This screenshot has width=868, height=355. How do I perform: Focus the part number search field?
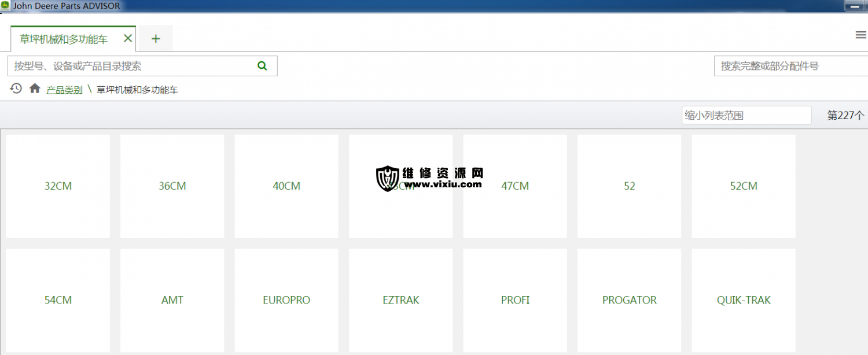[791, 66]
